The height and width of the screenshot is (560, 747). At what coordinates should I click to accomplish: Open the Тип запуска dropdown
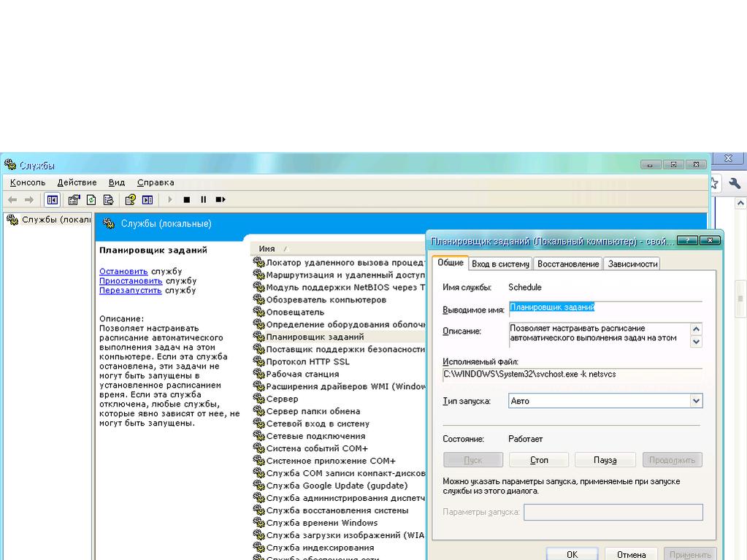(x=696, y=401)
